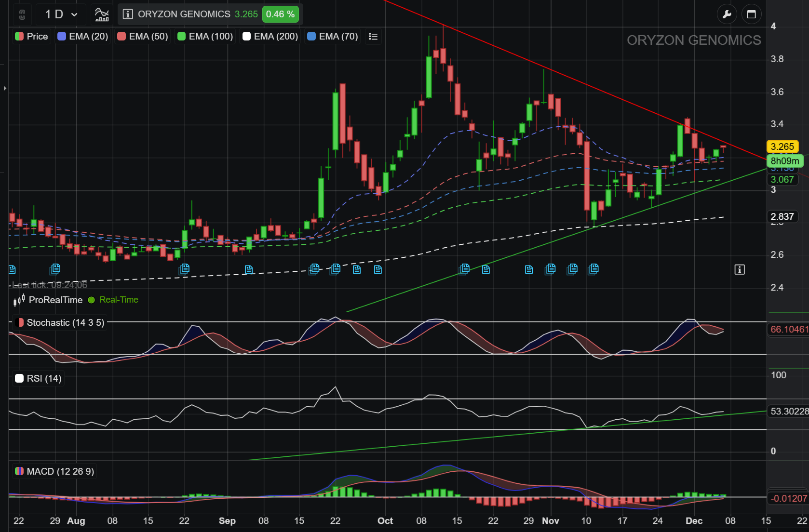Toggle the EMA (50) indicator label
Image resolution: width=809 pixels, height=532 pixels.
(143, 37)
